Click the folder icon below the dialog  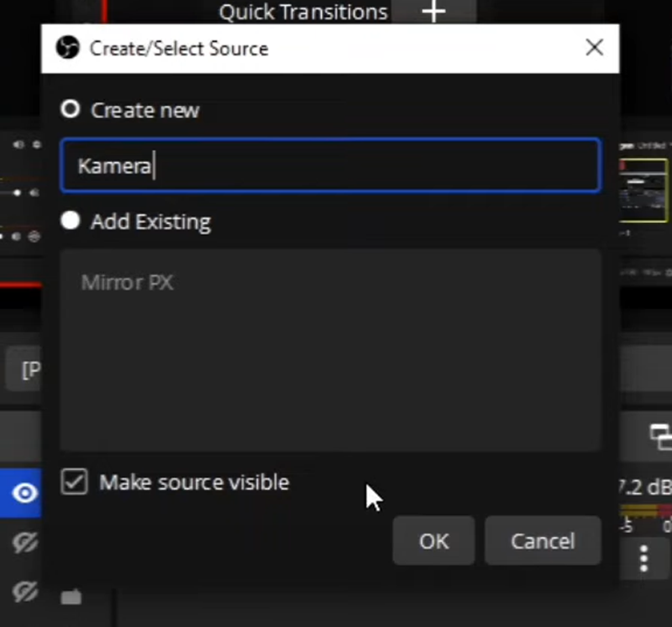pos(71,597)
